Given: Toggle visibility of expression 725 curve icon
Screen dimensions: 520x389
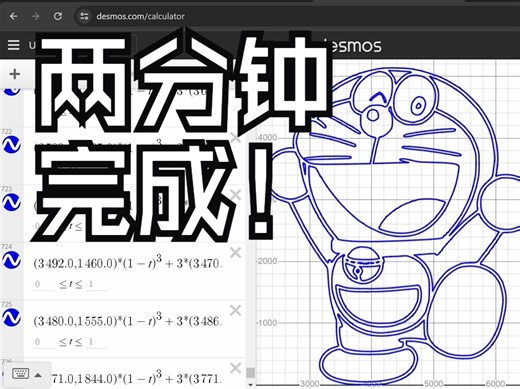Looking at the screenshot, I should tap(12, 317).
